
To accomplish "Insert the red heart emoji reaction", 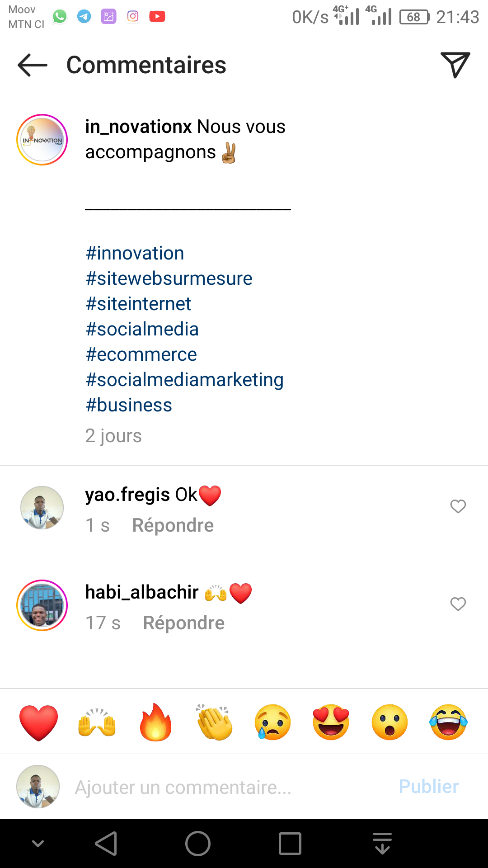I will [39, 722].
